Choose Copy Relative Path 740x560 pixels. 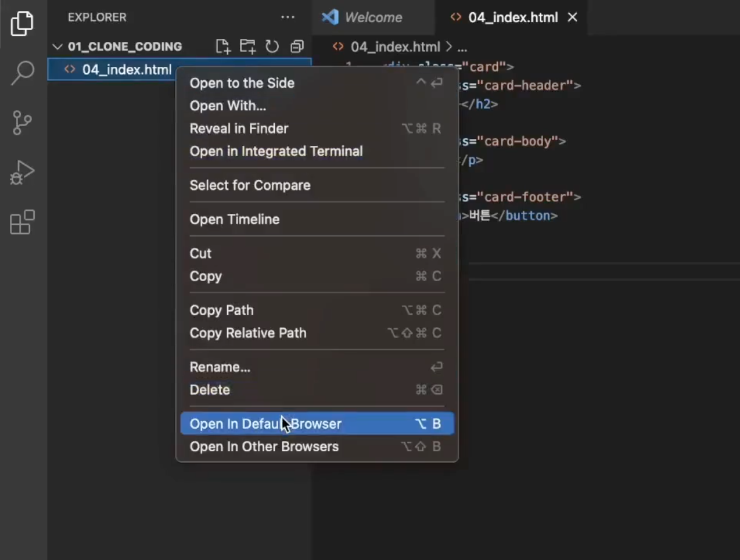click(317, 333)
